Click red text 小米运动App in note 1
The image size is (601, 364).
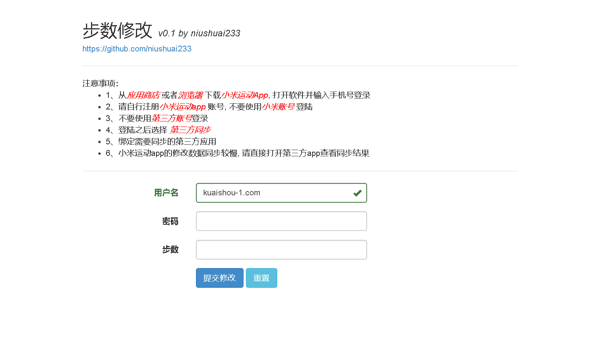pyautogui.click(x=245, y=95)
